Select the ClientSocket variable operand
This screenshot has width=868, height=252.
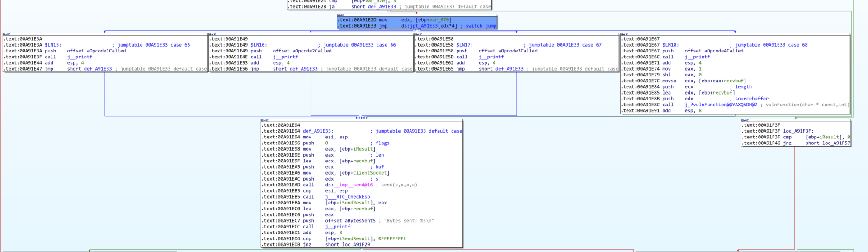pos(369,173)
